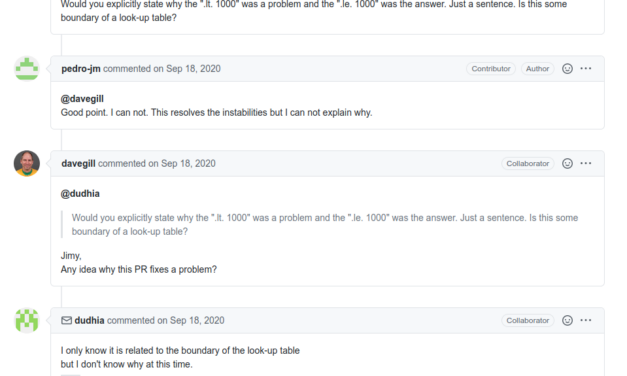Click the @davegill mention

coord(82,99)
